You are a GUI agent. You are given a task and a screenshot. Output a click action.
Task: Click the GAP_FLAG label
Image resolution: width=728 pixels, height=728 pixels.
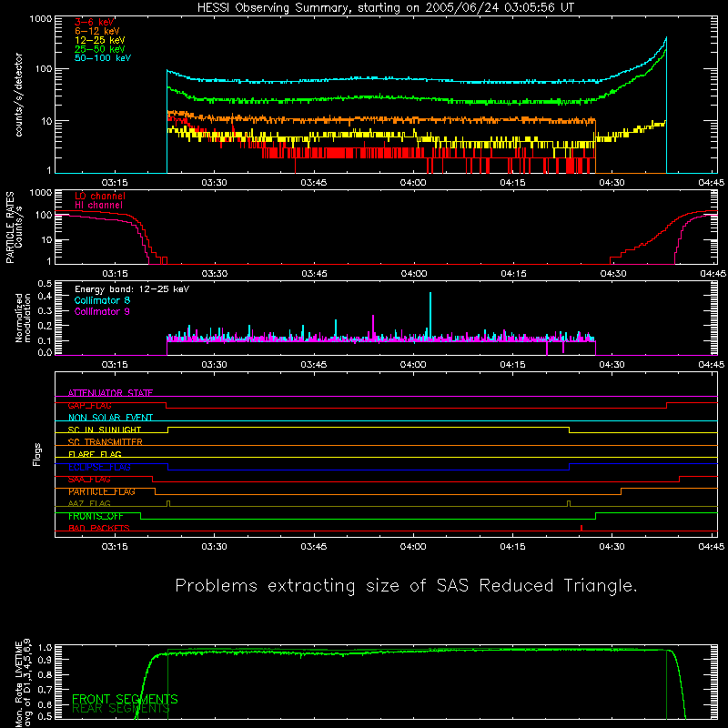coord(89,405)
